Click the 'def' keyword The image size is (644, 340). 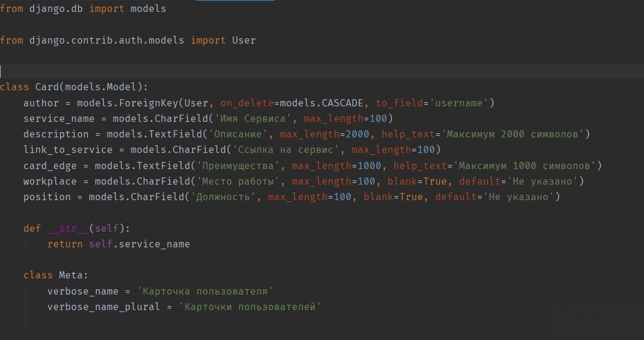tap(32, 229)
